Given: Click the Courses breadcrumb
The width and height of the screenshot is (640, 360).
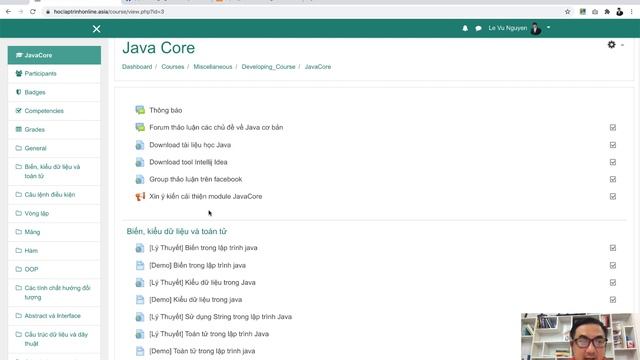Looking at the screenshot, I should 173,67.
